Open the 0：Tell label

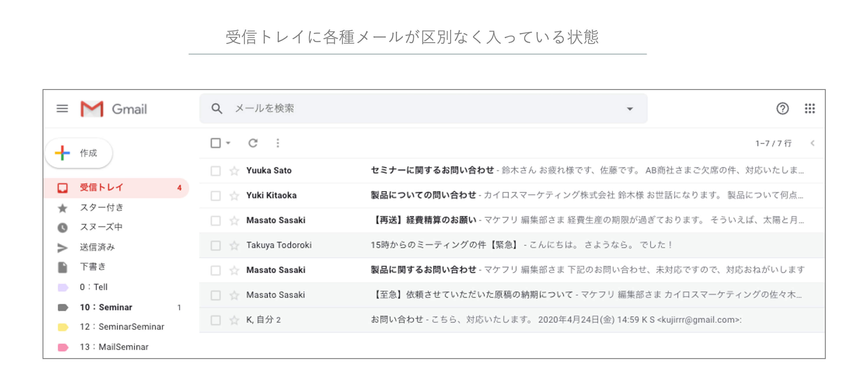click(116, 287)
